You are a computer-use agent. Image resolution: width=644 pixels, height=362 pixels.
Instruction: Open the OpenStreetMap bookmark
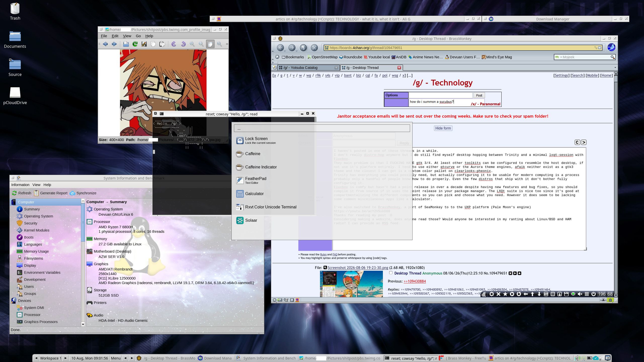323,57
